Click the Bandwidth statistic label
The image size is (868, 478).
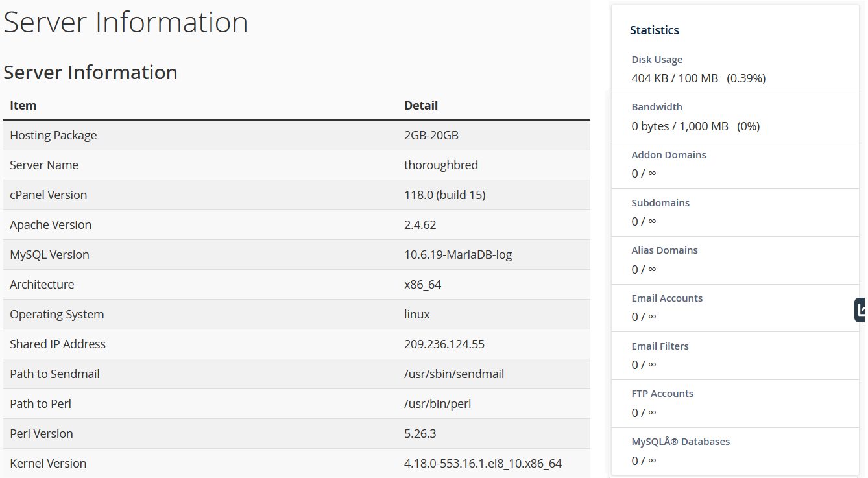tap(657, 107)
